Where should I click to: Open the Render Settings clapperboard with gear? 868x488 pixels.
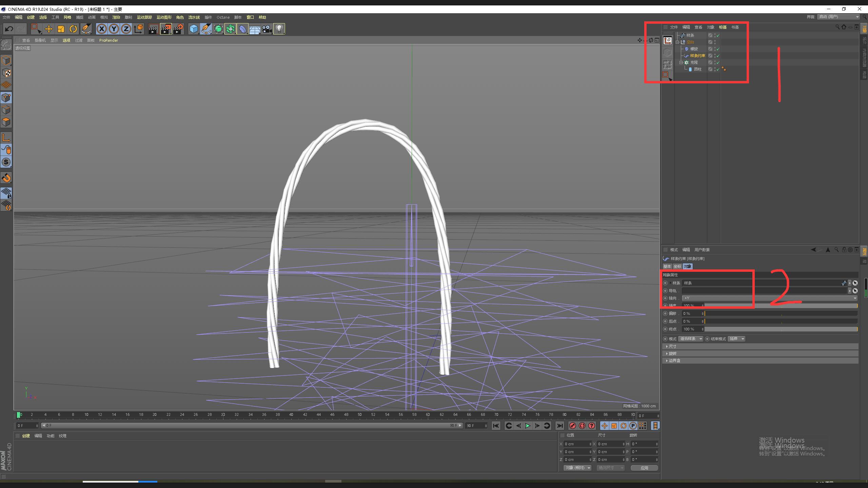(178, 29)
